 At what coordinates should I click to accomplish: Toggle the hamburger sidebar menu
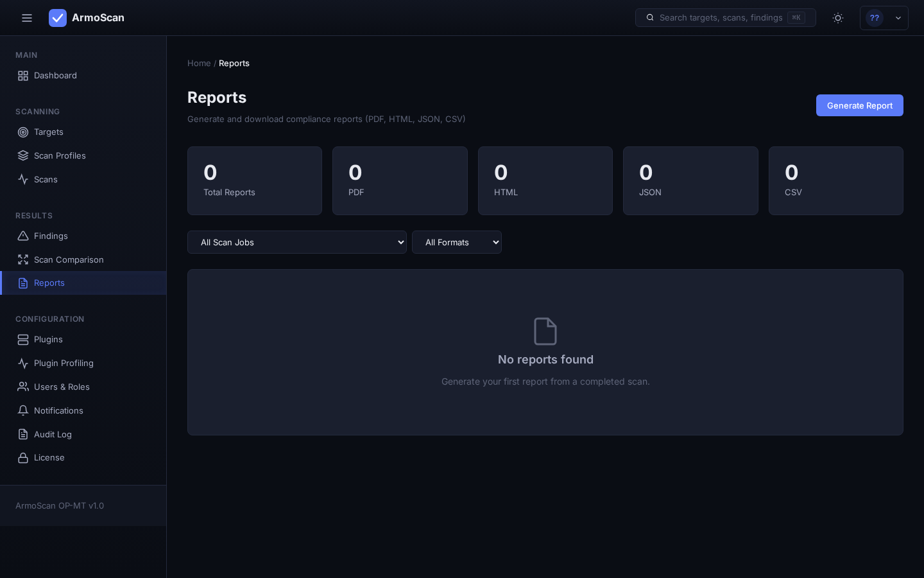pos(27,18)
